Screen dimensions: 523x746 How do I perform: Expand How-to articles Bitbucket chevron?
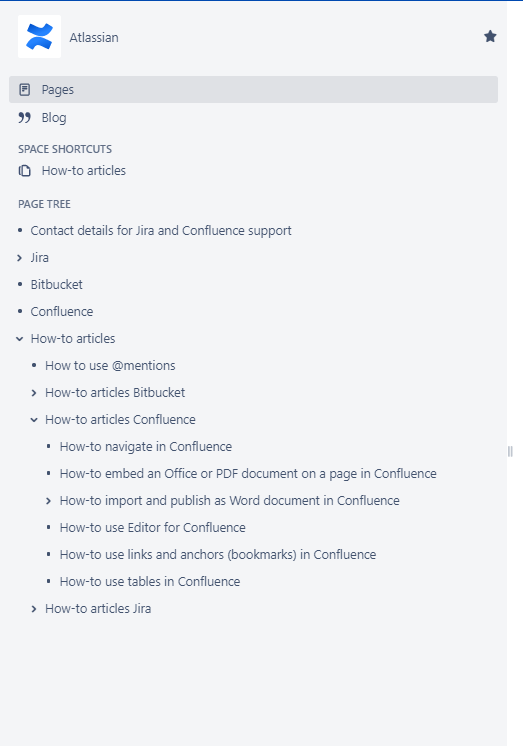pos(34,393)
